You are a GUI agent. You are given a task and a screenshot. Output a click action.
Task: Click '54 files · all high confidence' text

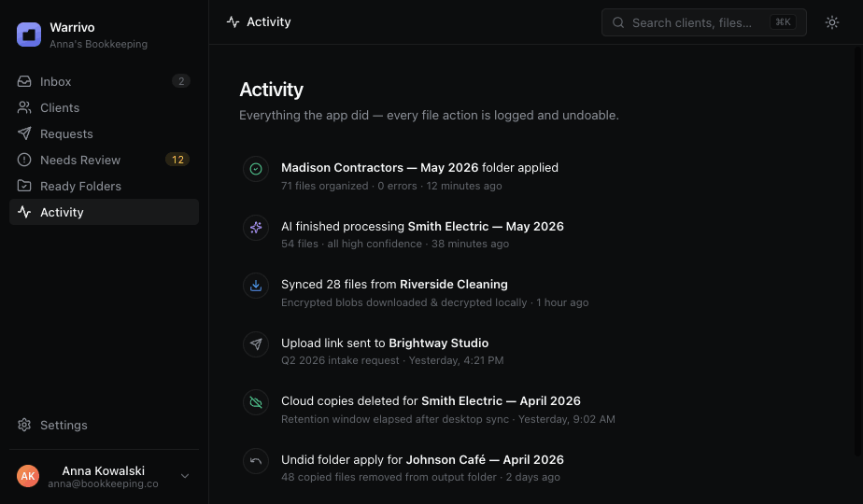coord(351,244)
